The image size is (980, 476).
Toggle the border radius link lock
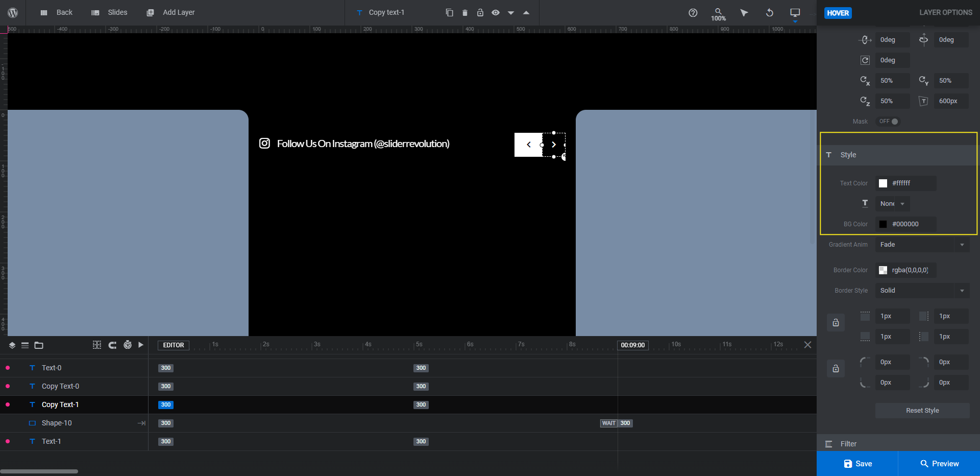pos(836,369)
